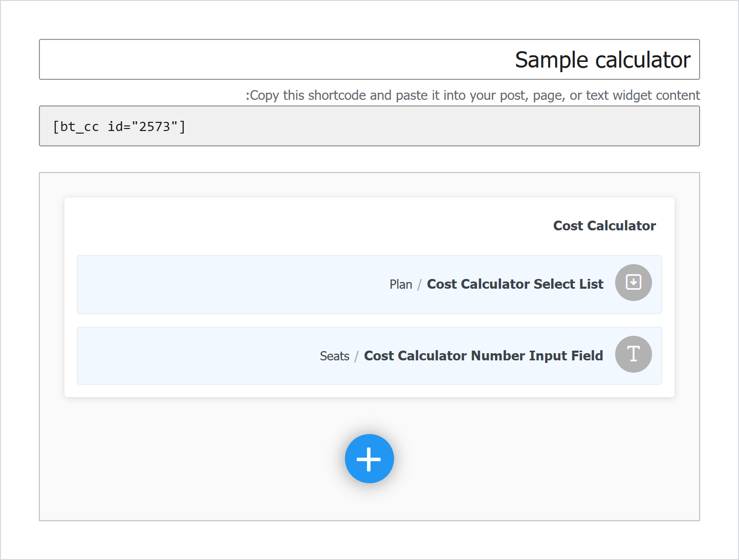The height and width of the screenshot is (560, 739).
Task: Click the Select List arrow-box icon
Action: point(633,283)
